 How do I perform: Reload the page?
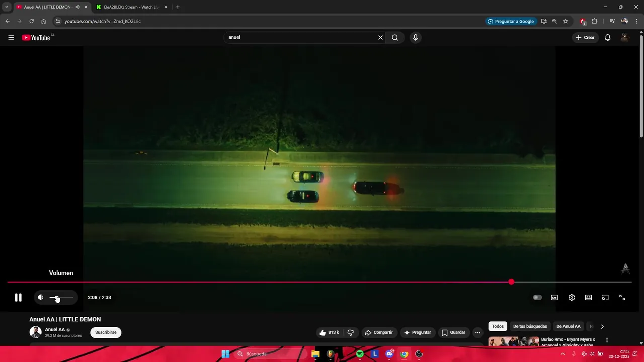click(31, 21)
